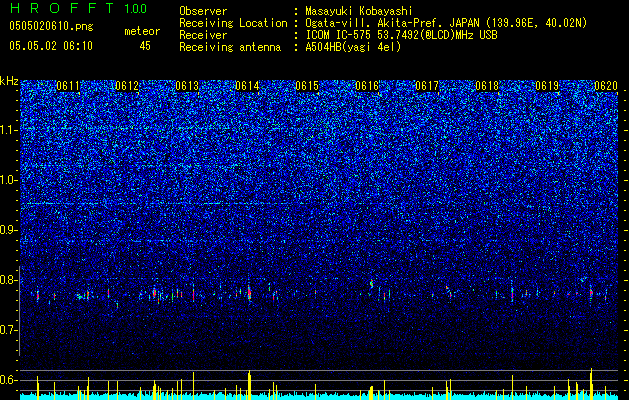Click the tallest yellow intensity spike near 0614

click(x=249, y=384)
